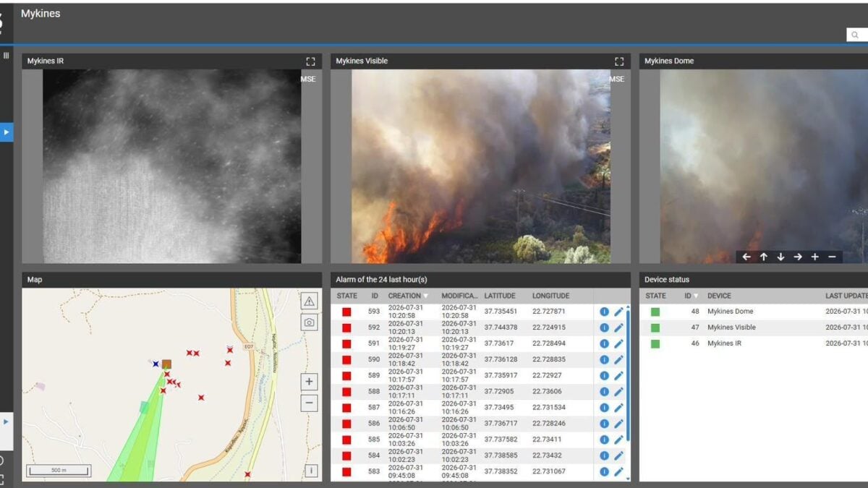Screen dimensions: 868x488
Task: Sort alarms by LONGITUDE column
Action: click(551, 296)
